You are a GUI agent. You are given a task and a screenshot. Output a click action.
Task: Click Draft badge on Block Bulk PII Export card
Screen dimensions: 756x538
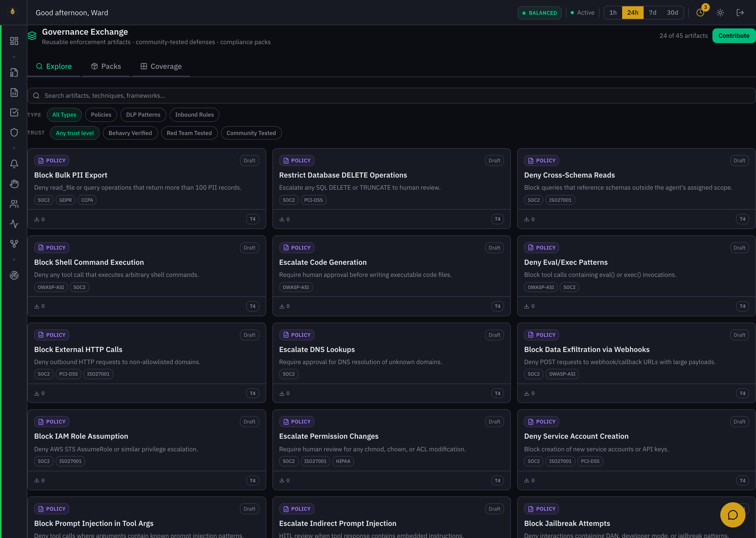pos(250,160)
